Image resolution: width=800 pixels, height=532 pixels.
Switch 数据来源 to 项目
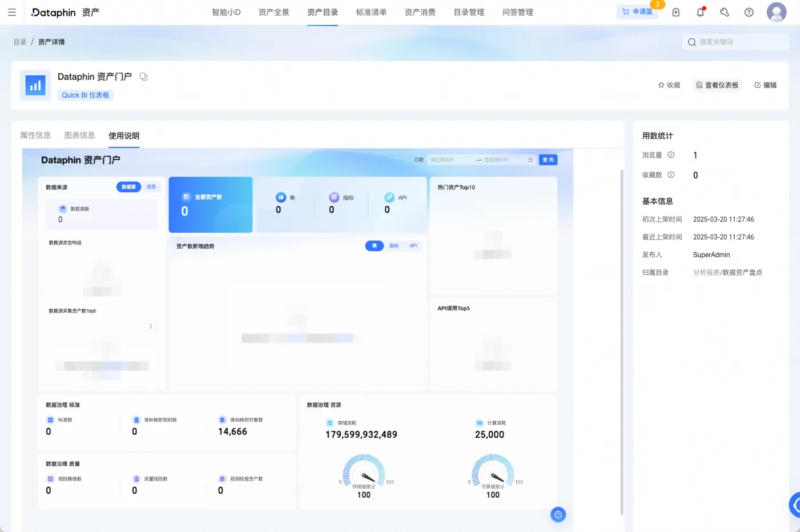tap(151, 187)
